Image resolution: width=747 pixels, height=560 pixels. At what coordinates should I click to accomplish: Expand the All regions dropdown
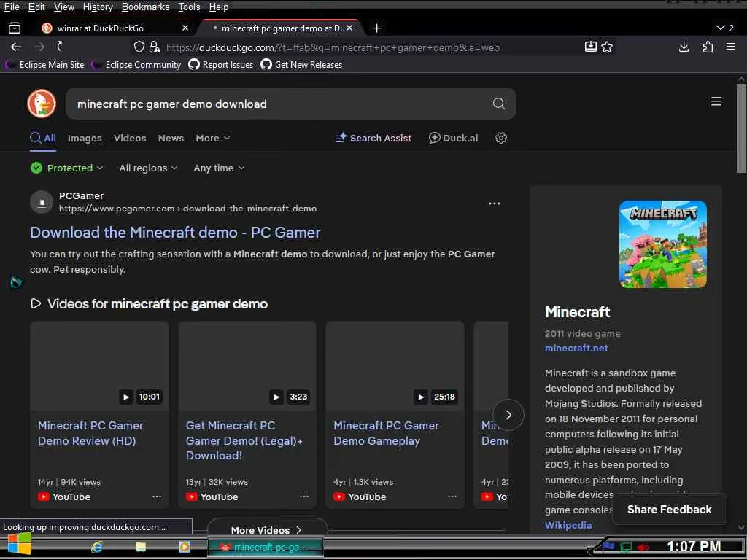[x=148, y=168]
